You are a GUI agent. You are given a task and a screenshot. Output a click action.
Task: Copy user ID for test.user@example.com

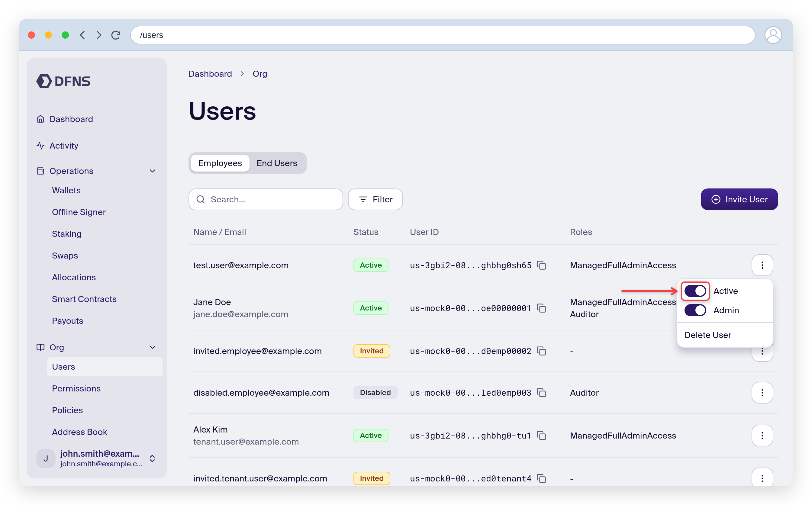[x=541, y=265]
